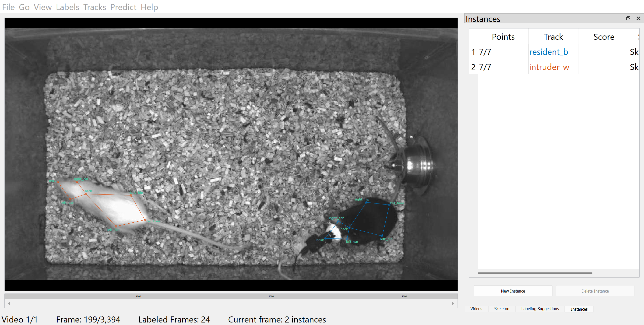
Task: Switch to the Skeleton tab
Action: (501, 309)
